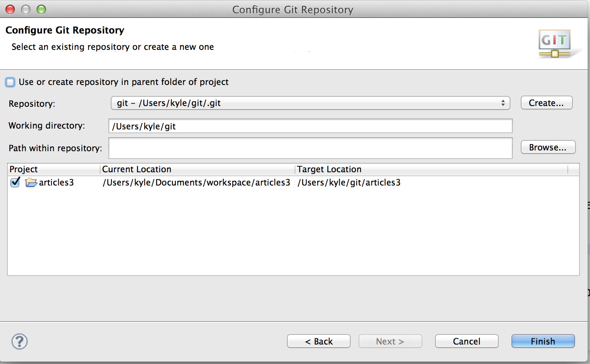Open the Repository dropdown list
Viewport: 590px width, 364px height.
coord(310,103)
